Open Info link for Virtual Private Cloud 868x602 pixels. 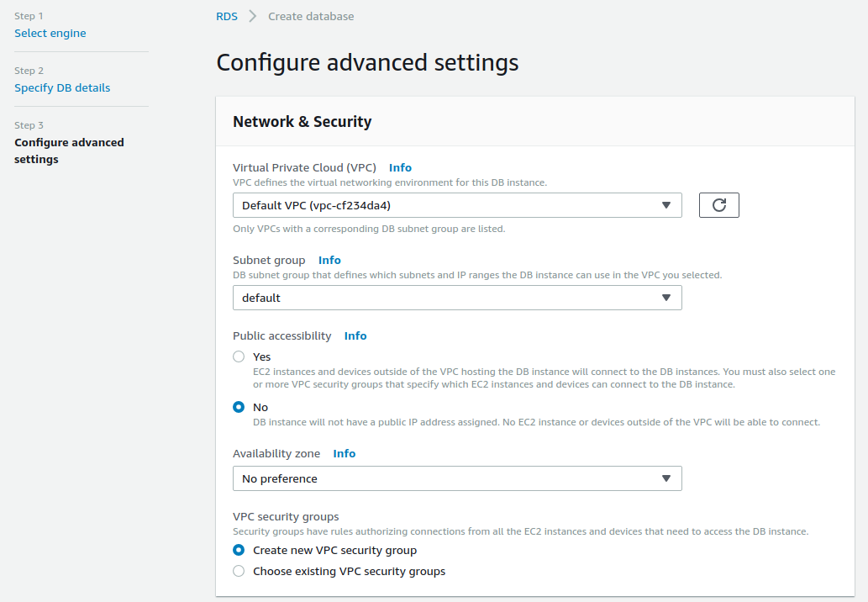click(400, 167)
